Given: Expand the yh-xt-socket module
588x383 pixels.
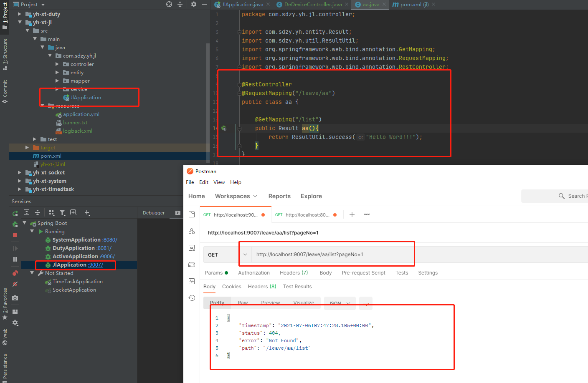Looking at the screenshot, I should point(20,172).
